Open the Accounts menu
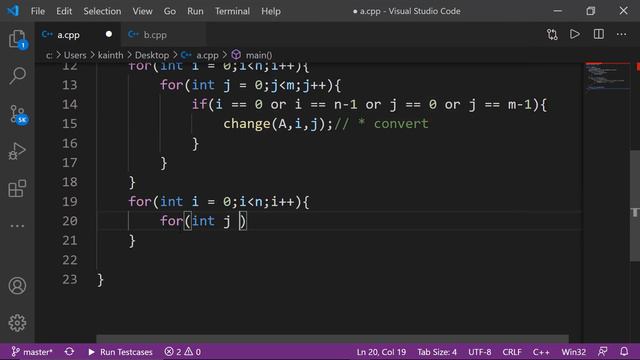Image resolution: width=640 pixels, height=360 pixels. (x=17, y=286)
